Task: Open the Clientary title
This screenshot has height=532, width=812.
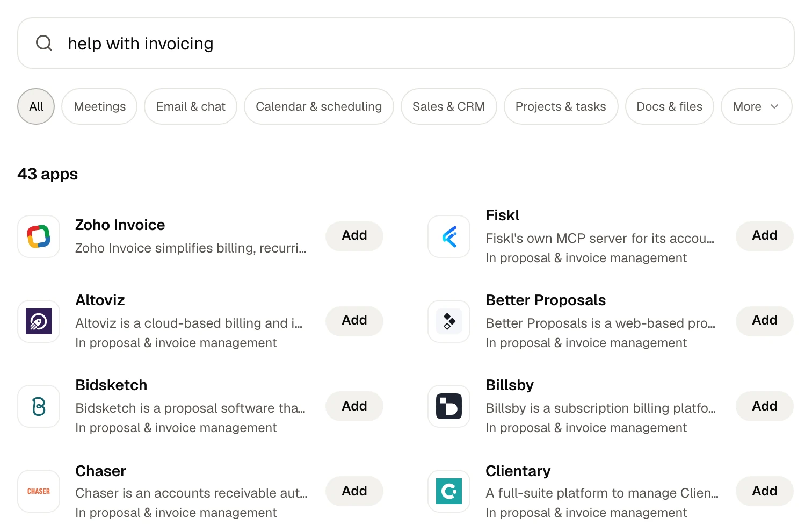Action: (518, 471)
